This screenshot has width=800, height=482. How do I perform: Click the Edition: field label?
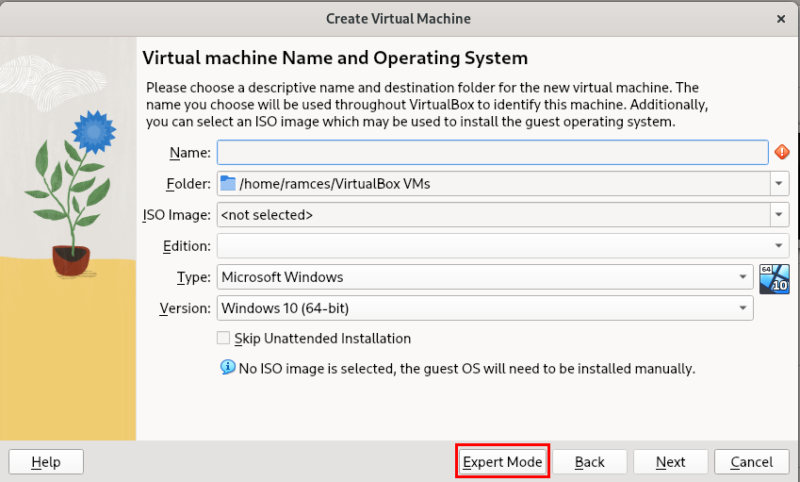point(187,246)
